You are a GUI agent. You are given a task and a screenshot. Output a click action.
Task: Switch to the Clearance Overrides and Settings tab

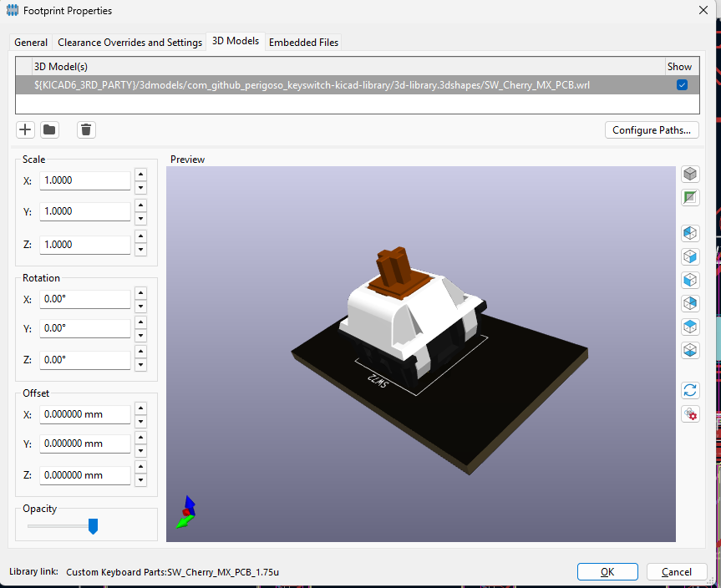[129, 42]
